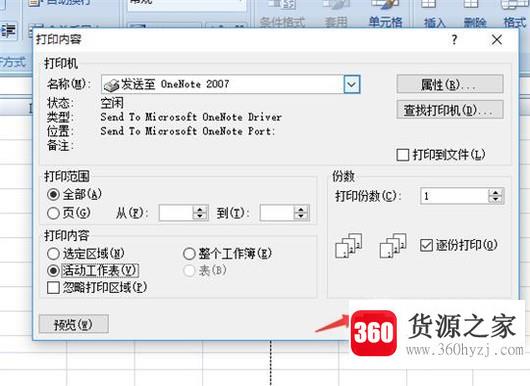Click the dialog help question mark
The width and height of the screenshot is (530, 386).
pos(454,40)
